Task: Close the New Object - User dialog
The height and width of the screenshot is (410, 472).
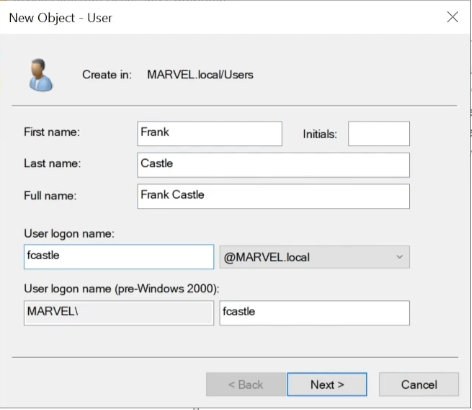Action: point(452,17)
